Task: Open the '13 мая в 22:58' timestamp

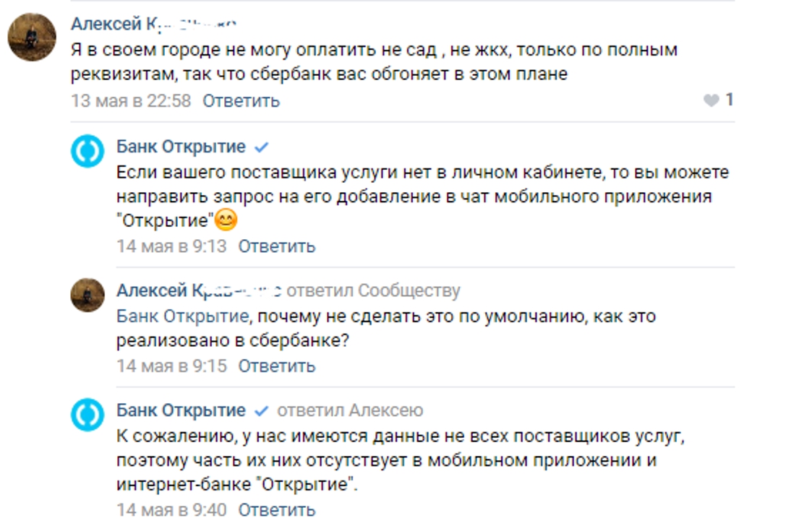Action: pyautogui.click(x=131, y=100)
